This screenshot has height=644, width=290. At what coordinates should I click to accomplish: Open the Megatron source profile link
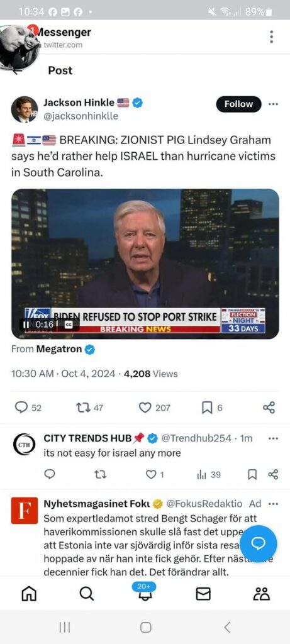[59, 349]
